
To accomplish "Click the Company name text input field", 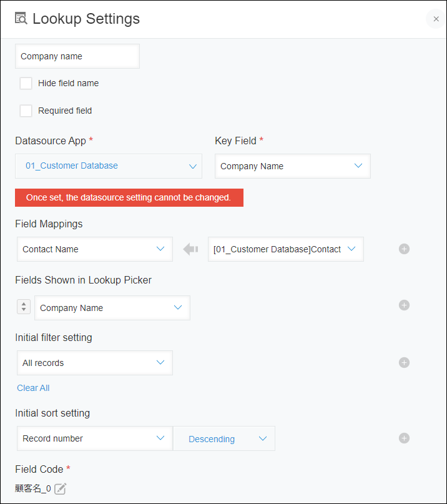I will (77, 56).
